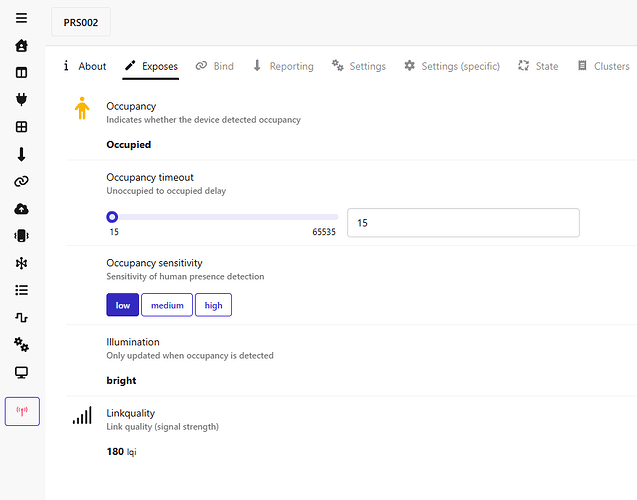Click the list icon in the sidebar
Image resolution: width=637 pixels, height=500 pixels.
click(21, 290)
